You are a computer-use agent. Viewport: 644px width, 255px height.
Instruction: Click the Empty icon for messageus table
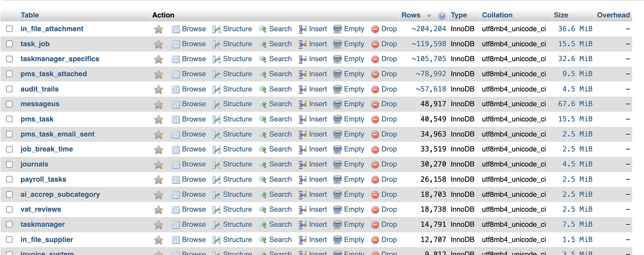[337, 104]
